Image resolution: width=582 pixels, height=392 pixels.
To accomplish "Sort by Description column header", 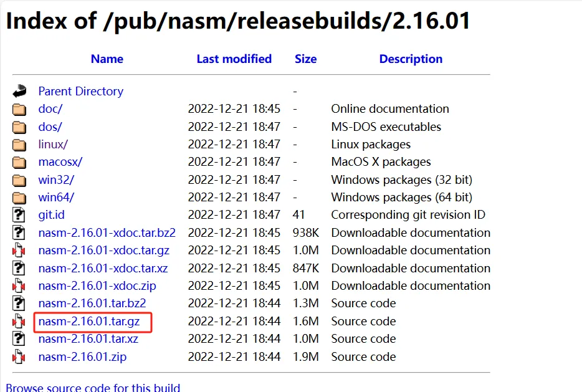I will pyautogui.click(x=411, y=59).
